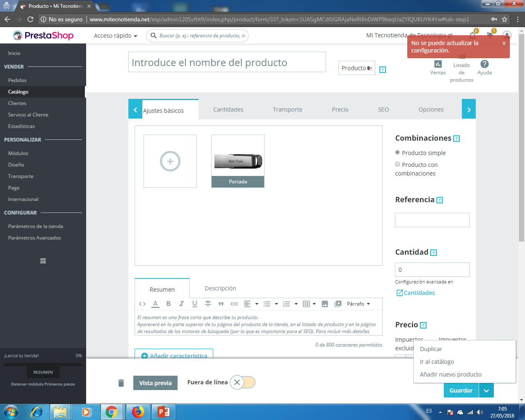Switch to the Transporte tab
The width and height of the screenshot is (525, 420).
point(288,110)
